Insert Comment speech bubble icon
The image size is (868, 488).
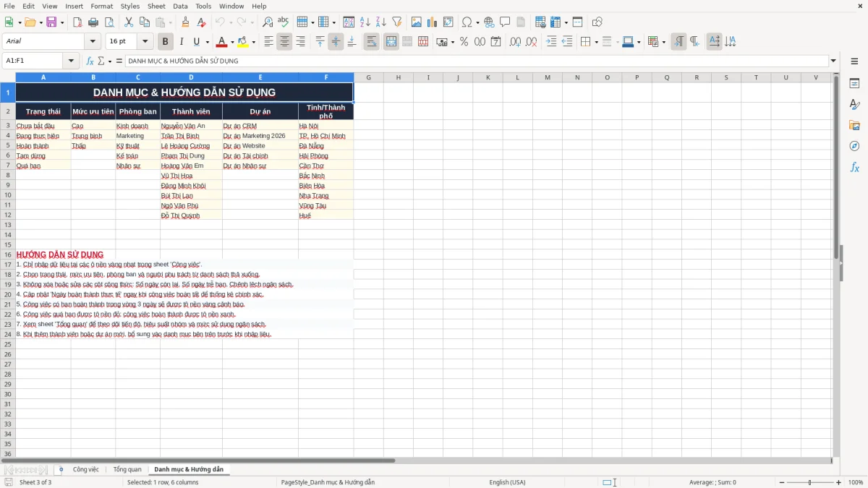[505, 22]
